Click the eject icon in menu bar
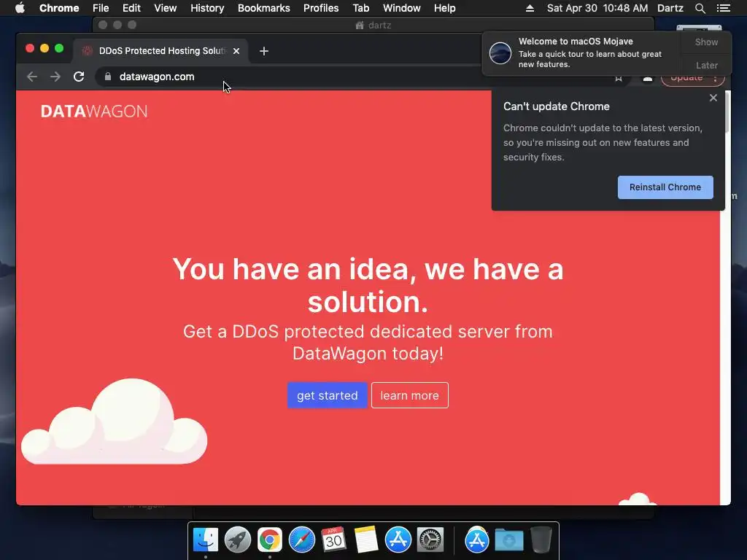The image size is (747, 560). 530,8
